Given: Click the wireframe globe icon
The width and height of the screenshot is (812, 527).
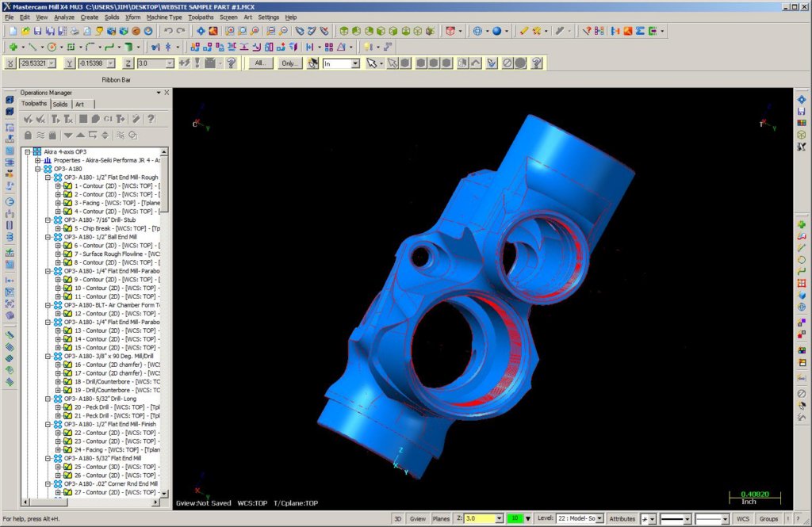Looking at the screenshot, I should [x=477, y=31].
